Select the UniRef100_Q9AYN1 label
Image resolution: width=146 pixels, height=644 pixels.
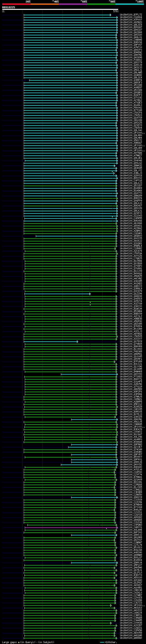coord(131,419)
